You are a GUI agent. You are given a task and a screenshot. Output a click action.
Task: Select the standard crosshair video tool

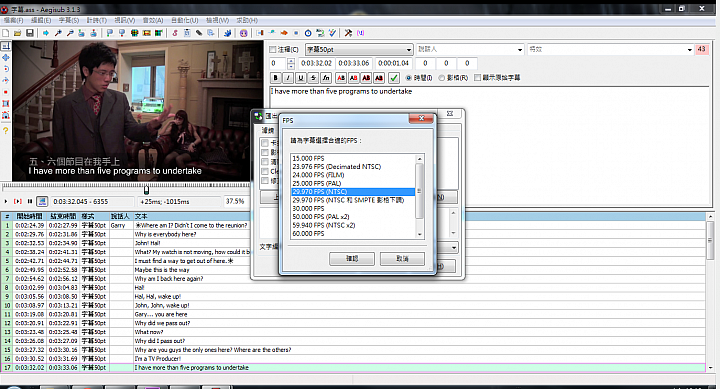point(6,46)
